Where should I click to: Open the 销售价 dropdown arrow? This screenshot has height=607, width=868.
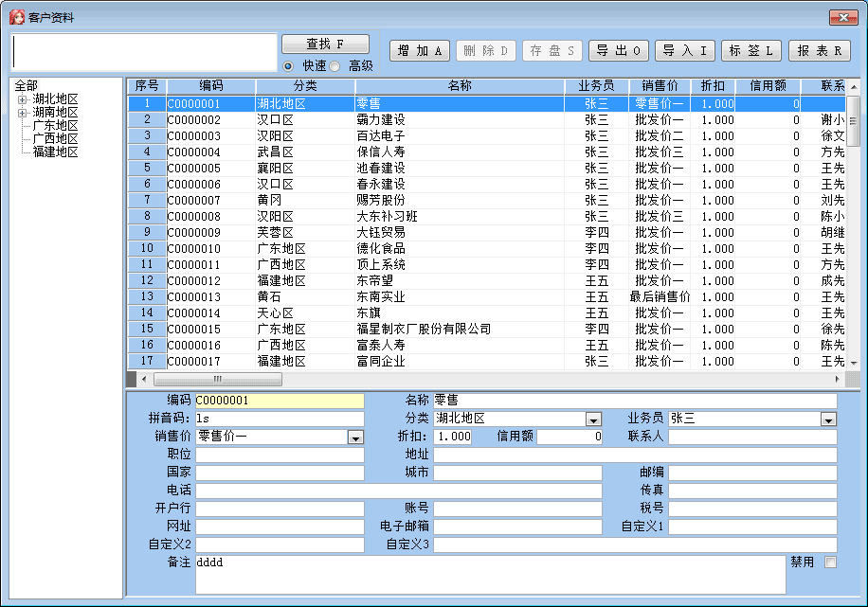(x=355, y=437)
